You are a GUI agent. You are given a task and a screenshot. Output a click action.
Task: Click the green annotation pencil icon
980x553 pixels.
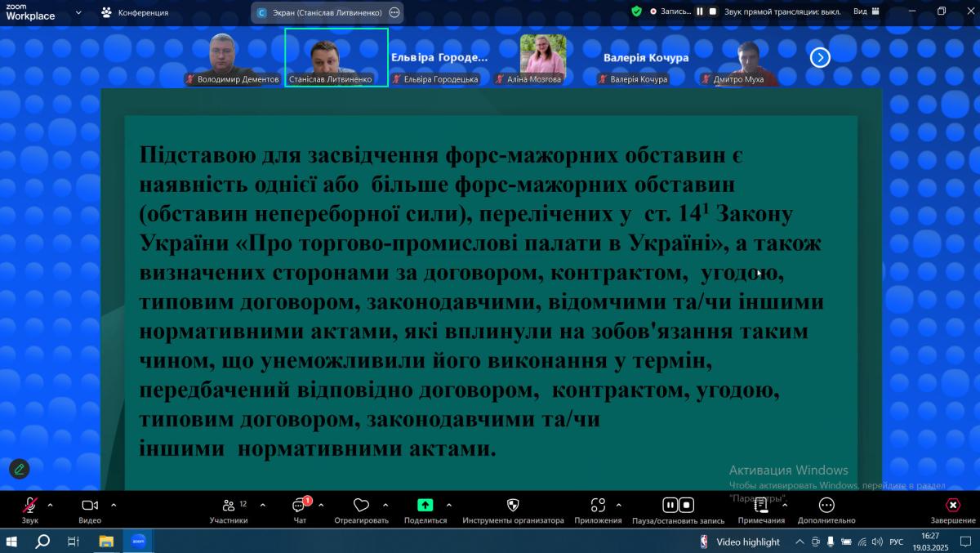click(19, 469)
